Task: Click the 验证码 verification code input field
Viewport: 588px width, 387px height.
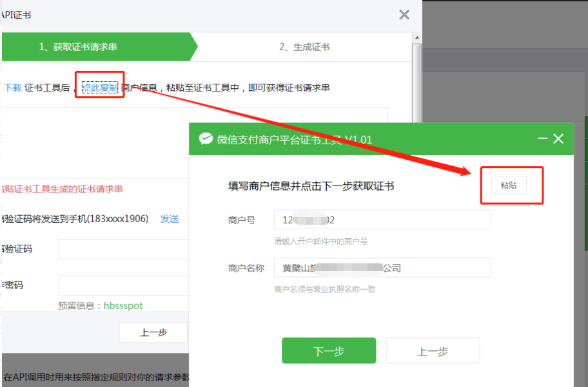Action: pyautogui.click(x=122, y=249)
